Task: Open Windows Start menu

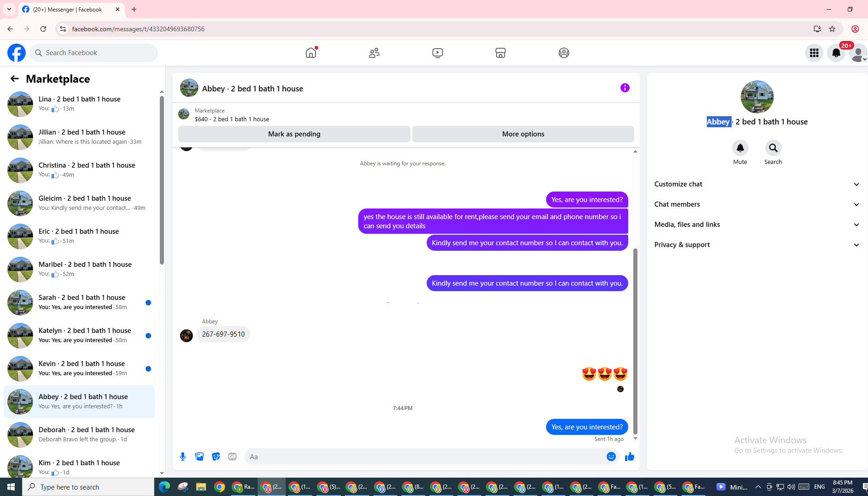Action: click(11, 487)
